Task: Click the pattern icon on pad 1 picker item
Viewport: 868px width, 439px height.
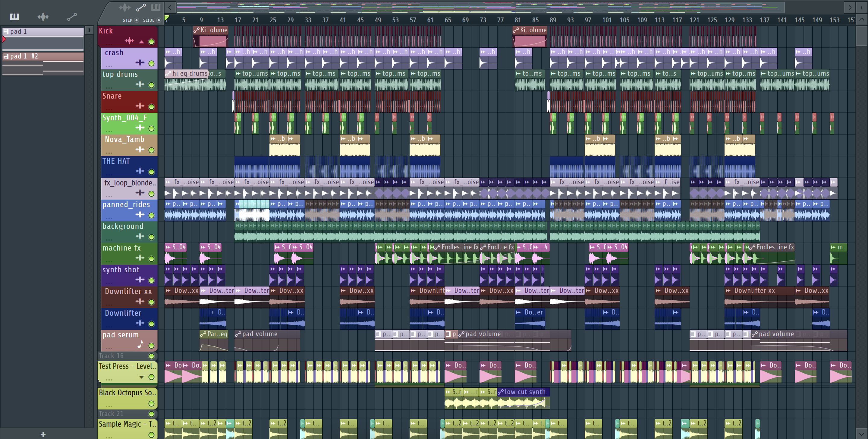Action: pyautogui.click(x=6, y=31)
